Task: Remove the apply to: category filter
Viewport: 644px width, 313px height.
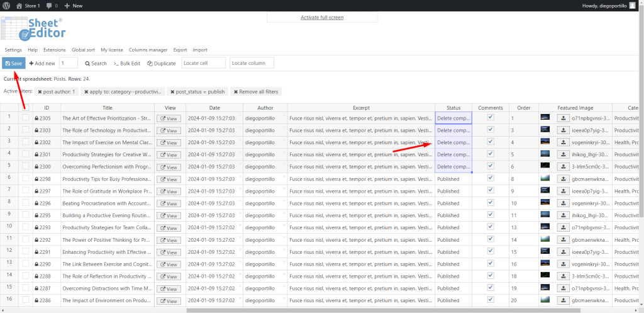Action: (x=86, y=92)
